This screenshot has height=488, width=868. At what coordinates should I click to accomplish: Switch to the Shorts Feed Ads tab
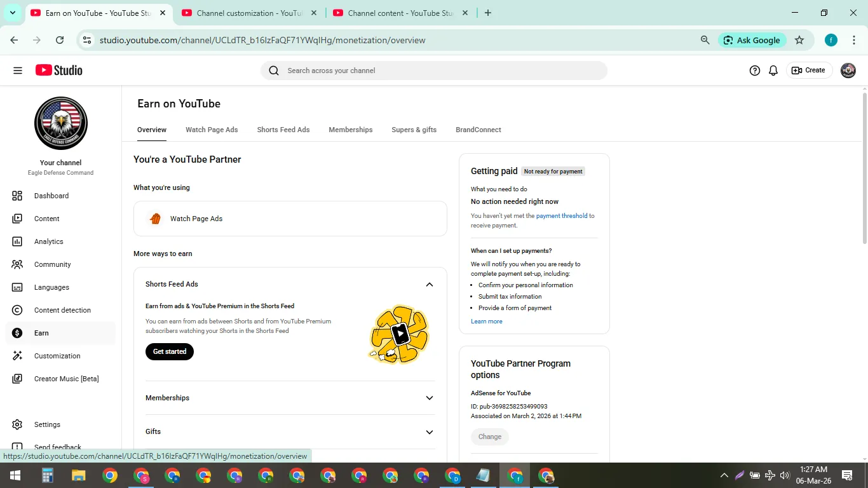click(x=283, y=130)
